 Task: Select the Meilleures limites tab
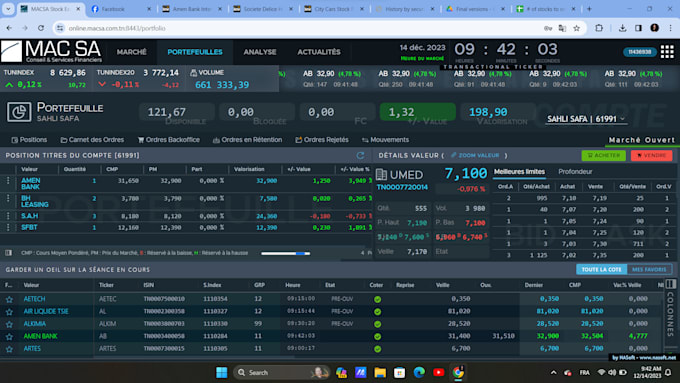pos(519,172)
